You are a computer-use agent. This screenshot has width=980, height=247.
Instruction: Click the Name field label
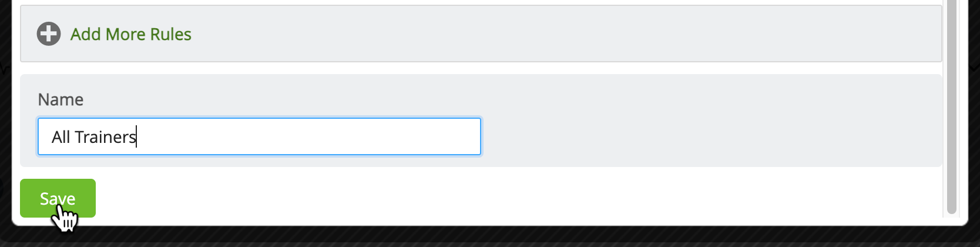(61, 99)
